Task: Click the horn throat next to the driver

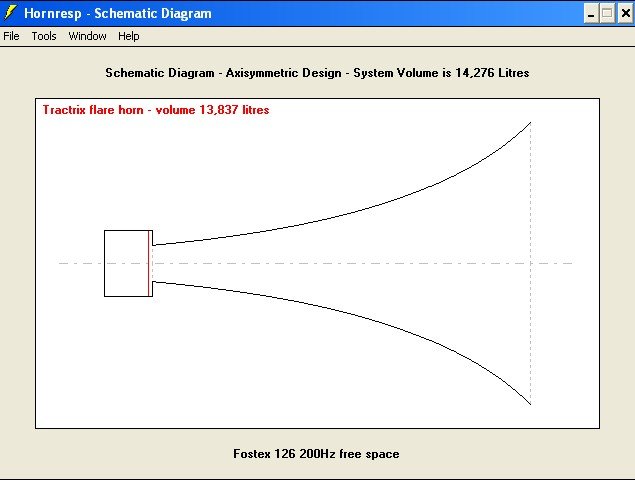Action: pos(160,263)
